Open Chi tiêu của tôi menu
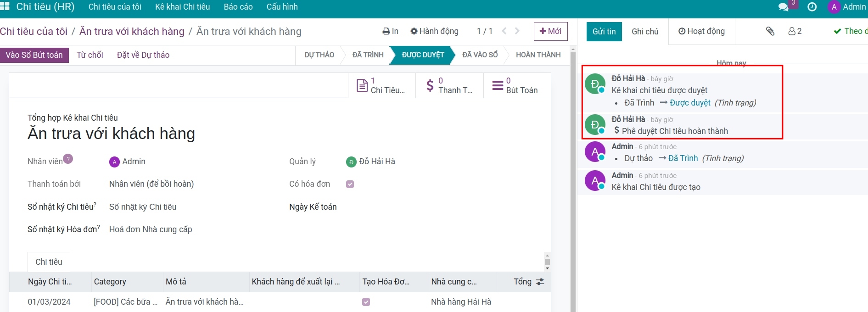This screenshot has height=312, width=868. tap(115, 7)
